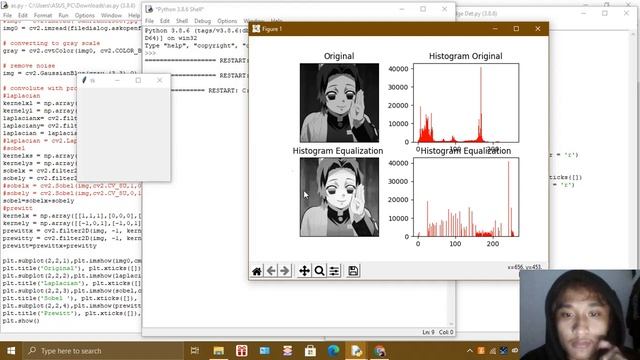
Task: Click the '#laplacian' comment line
Action: click(x=22, y=96)
